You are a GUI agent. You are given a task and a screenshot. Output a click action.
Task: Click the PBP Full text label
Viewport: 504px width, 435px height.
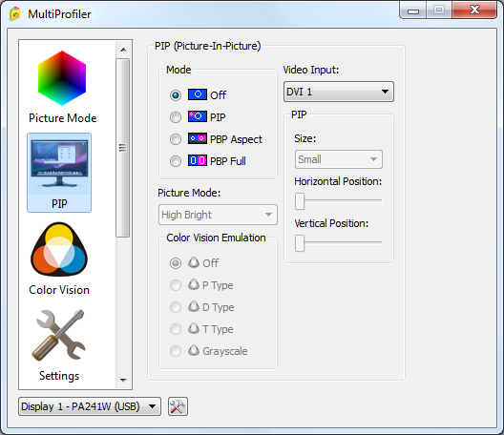point(228,161)
